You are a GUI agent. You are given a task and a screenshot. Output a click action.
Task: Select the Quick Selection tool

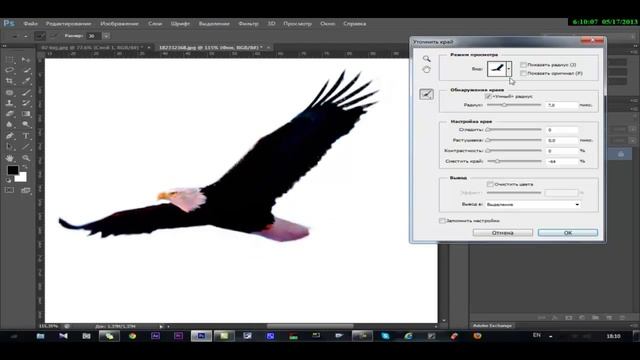[x=26, y=70]
